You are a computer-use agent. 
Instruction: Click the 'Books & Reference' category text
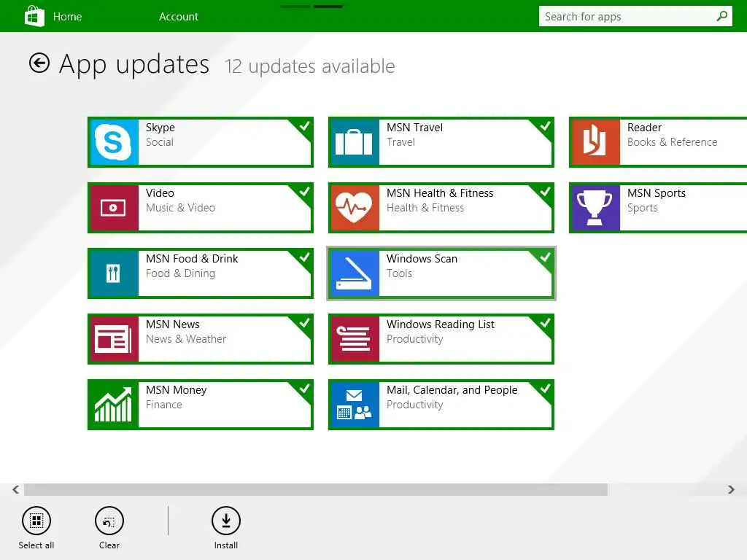(x=672, y=142)
